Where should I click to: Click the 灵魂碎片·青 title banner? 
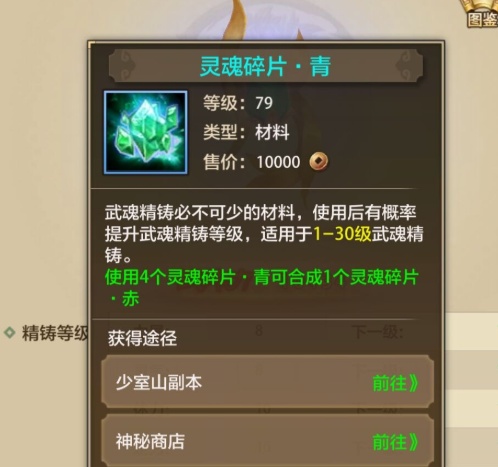pos(266,65)
